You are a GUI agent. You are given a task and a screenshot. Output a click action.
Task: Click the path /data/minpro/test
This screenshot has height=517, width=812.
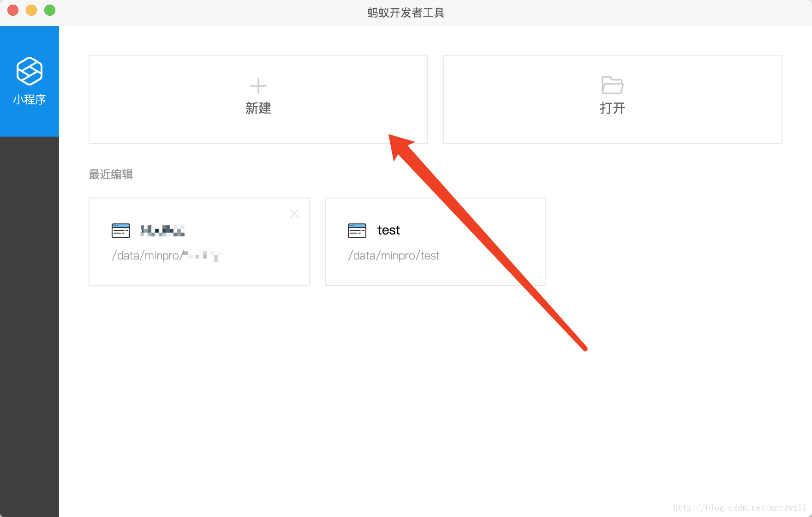coord(394,255)
